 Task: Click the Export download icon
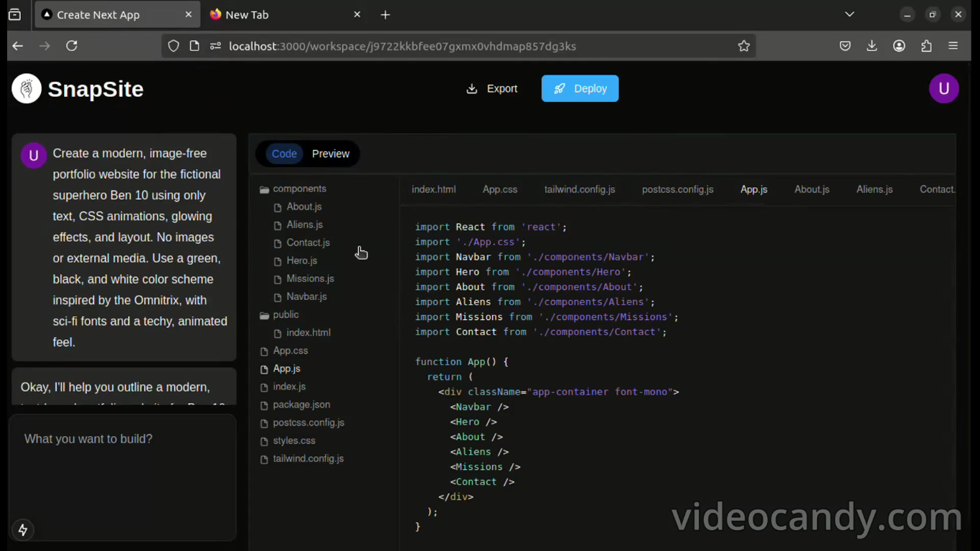click(x=471, y=89)
